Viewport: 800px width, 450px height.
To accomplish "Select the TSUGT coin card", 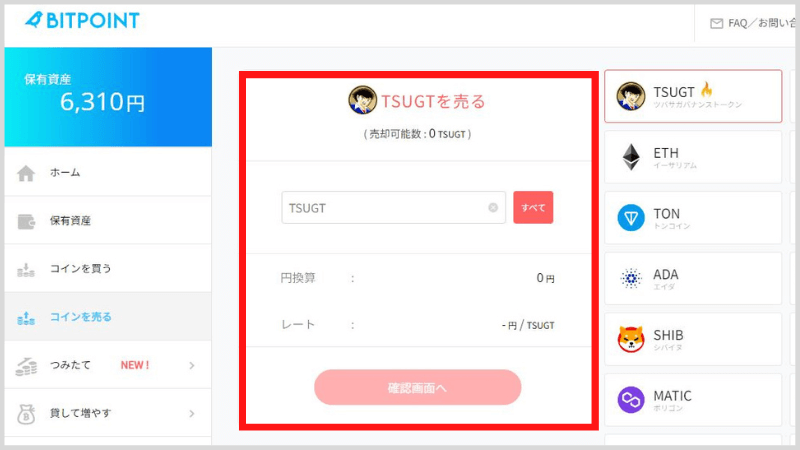I will (693, 96).
